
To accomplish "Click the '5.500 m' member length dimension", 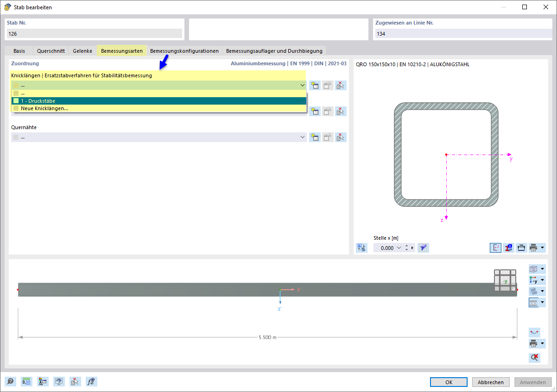I will pos(267,337).
